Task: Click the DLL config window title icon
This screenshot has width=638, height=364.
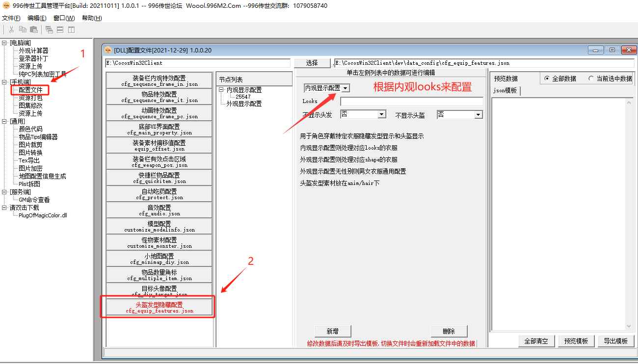Action: coord(108,50)
